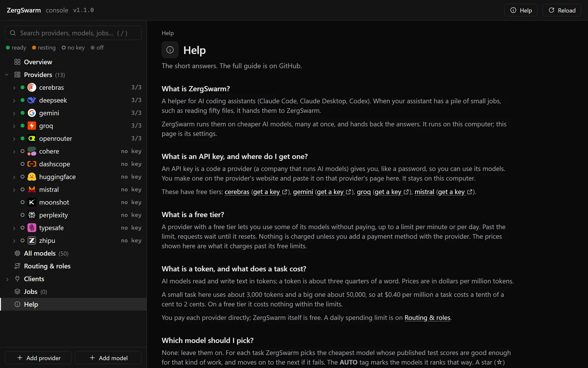The height and width of the screenshot is (368, 588).
Task: Click the mistral logo icon
Action: pyautogui.click(x=32, y=190)
